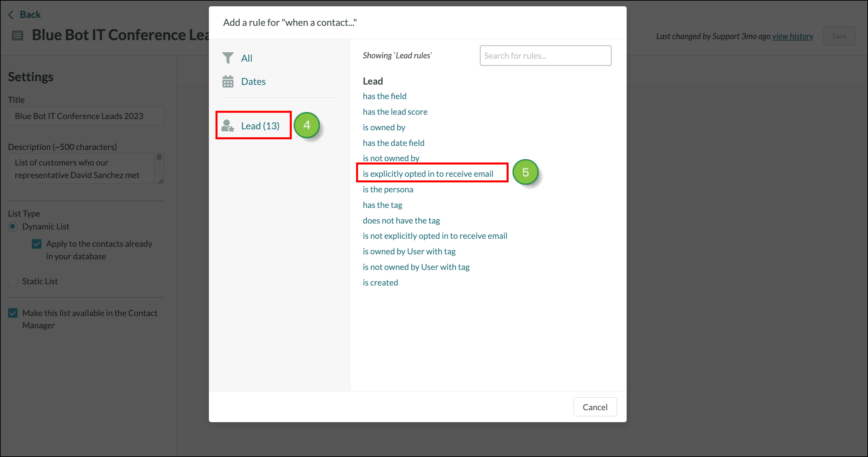Click the Dates calendar icon

(228, 81)
